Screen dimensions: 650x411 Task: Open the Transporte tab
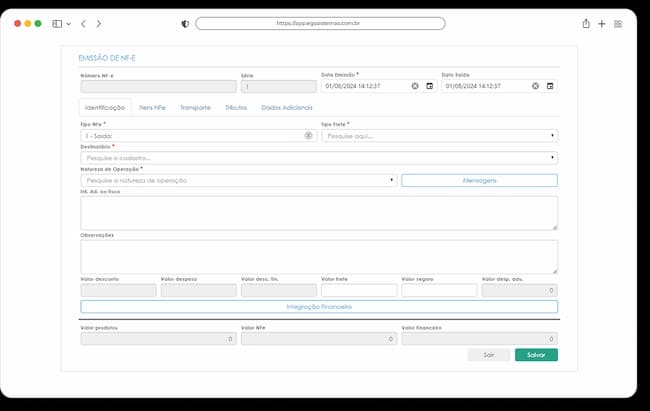pyautogui.click(x=195, y=107)
